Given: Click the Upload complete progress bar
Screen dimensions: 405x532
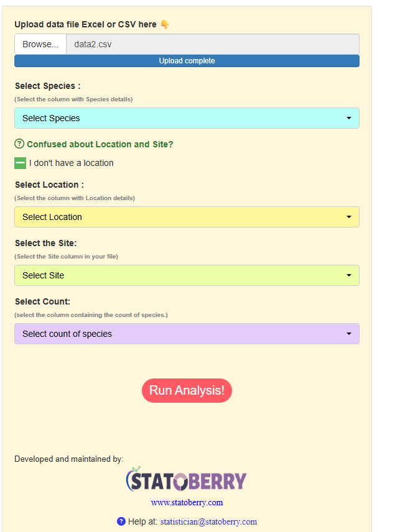Looking at the screenshot, I should coord(187,61).
